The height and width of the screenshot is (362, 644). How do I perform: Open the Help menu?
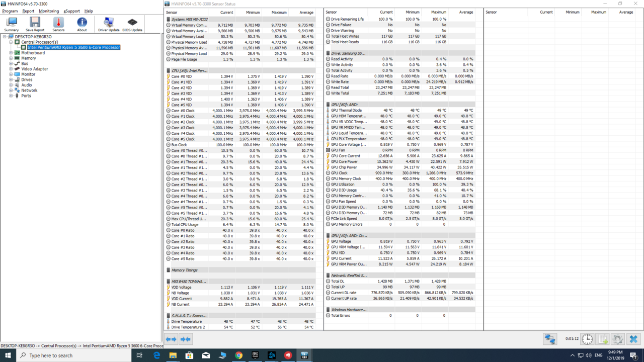pos(89,11)
